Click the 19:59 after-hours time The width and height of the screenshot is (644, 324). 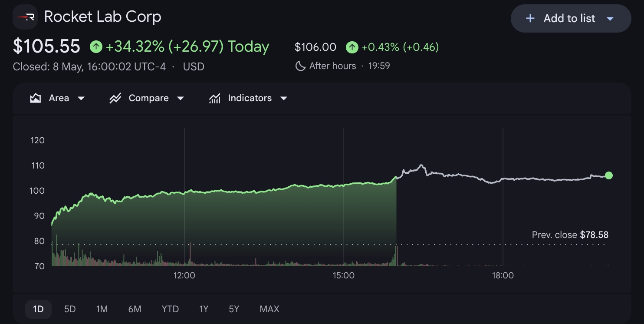(x=379, y=66)
